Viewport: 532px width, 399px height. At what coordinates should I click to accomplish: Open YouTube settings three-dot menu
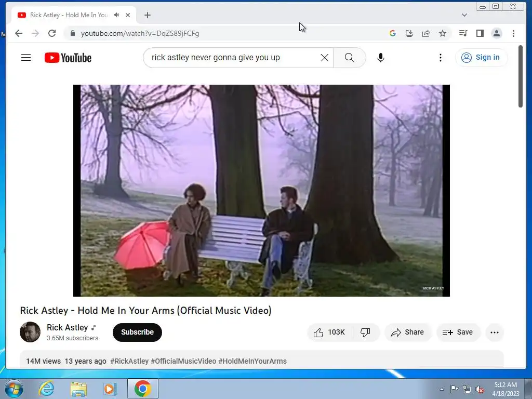(441, 58)
